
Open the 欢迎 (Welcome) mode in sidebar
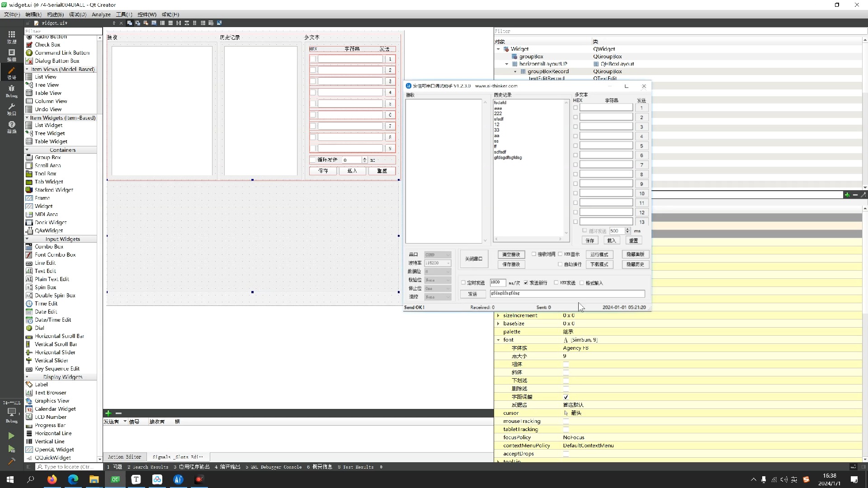pyautogui.click(x=12, y=37)
